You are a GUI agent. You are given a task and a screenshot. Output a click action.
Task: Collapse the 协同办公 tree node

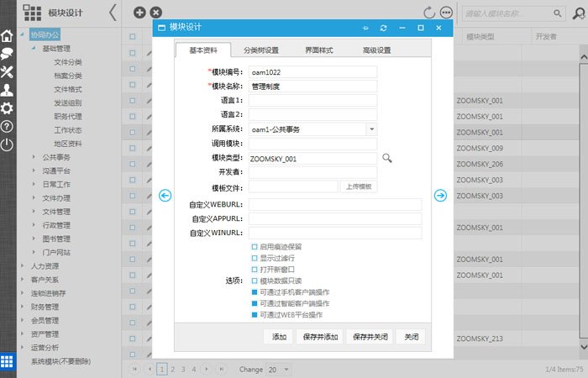22,34
